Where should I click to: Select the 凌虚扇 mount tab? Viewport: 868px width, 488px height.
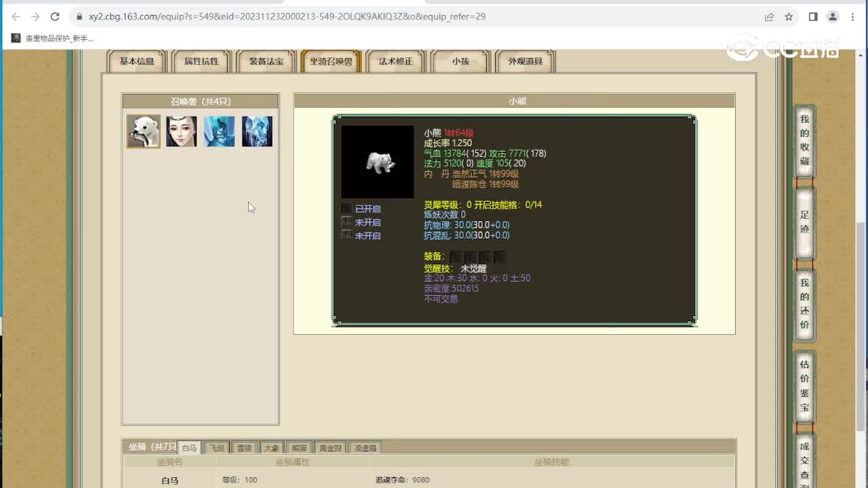(x=366, y=447)
